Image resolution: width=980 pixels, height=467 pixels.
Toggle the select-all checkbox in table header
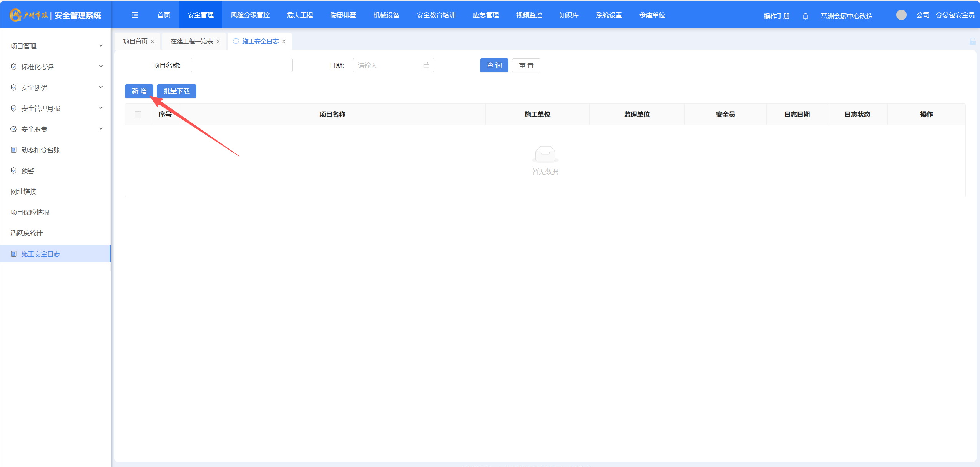pyautogui.click(x=138, y=115)
